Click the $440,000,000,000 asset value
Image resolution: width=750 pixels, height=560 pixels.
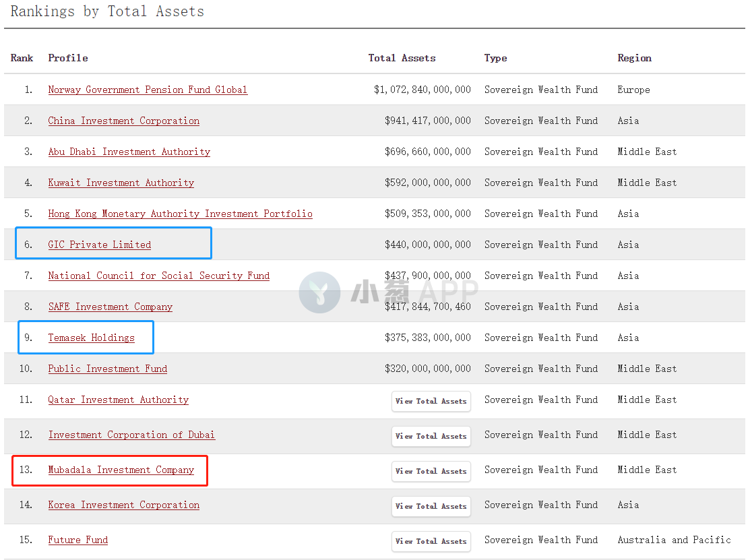pyautogui.click(x=428, y=245)
